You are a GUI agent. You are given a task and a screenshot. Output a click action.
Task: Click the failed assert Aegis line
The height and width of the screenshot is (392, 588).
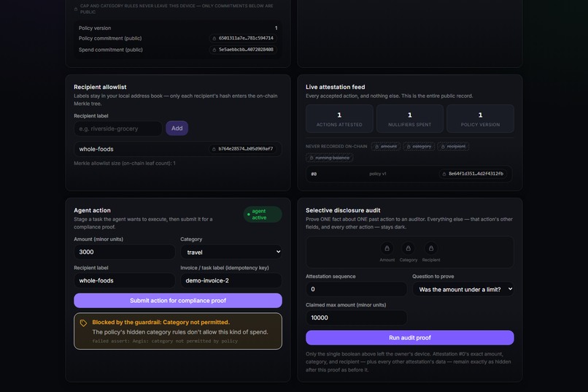click(165, 341)
